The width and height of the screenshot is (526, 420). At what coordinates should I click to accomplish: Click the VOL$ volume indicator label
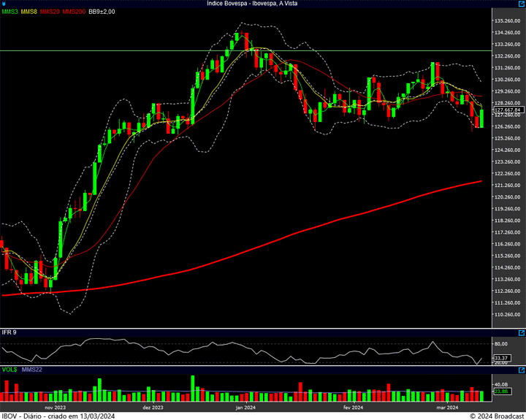pos(9,369)
